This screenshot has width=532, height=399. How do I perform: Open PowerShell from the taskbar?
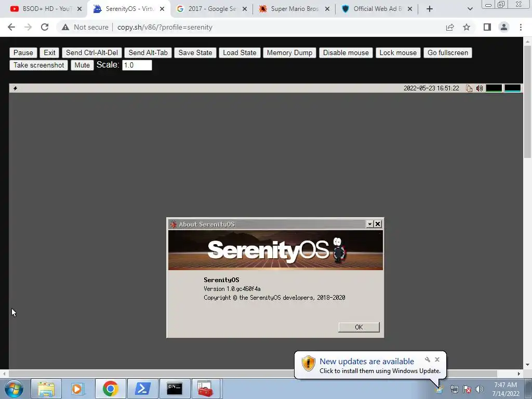point(142,389)
